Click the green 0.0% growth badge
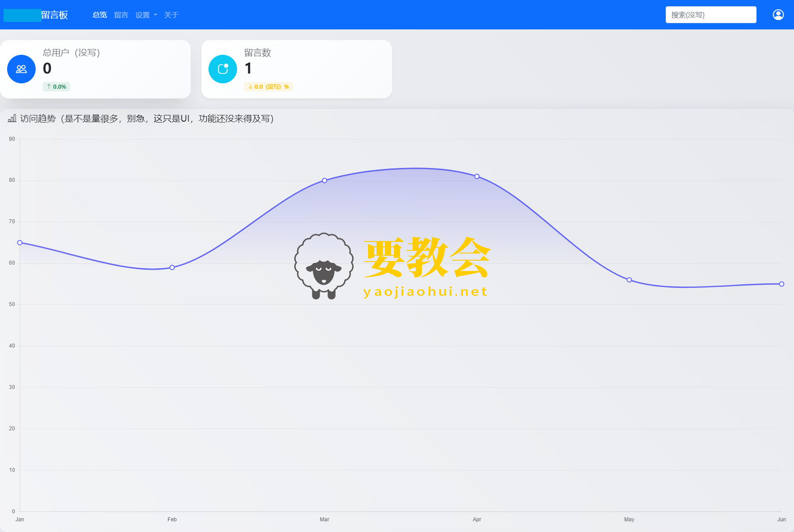Viewport: 794px width, 532px height. click(56, 86)
